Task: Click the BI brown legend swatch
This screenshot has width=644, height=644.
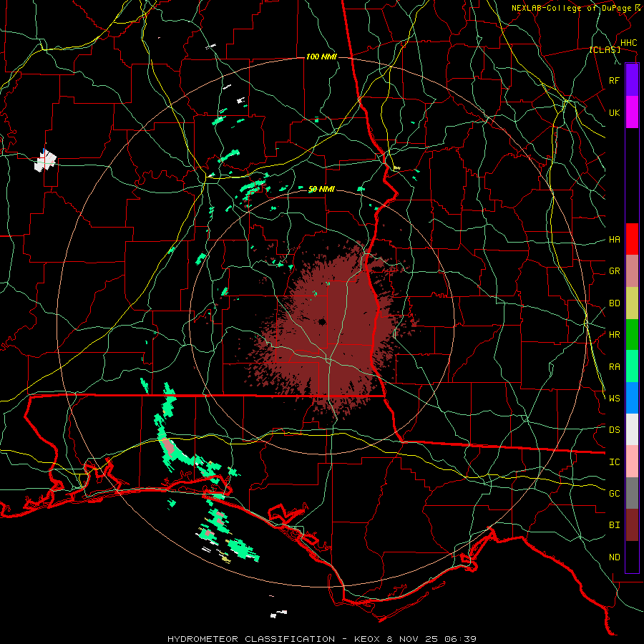Action: pos(632,525)
